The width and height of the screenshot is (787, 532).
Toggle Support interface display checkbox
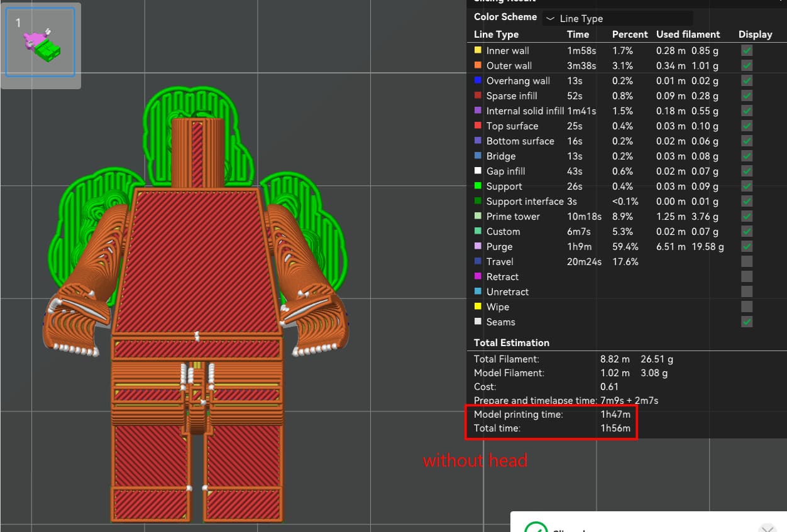pyautogui.click(x=747, y=201)
